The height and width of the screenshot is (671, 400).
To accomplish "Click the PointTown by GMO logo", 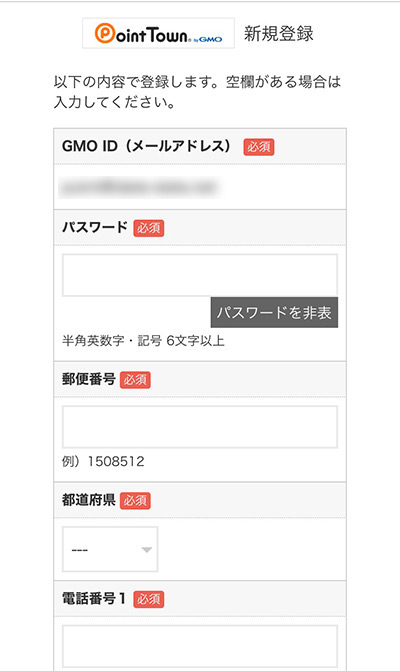I will click(x=158, y=33).
